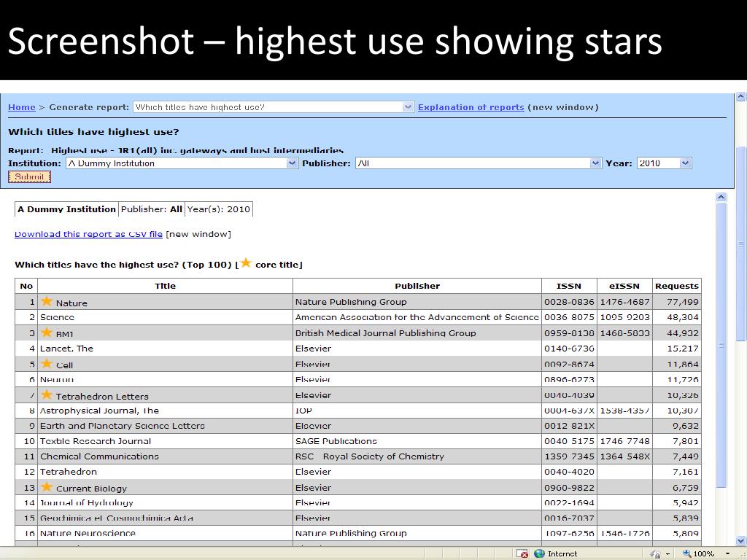Select the Neuron title cell
Screen dimensions: 747x560
(166, 379)
